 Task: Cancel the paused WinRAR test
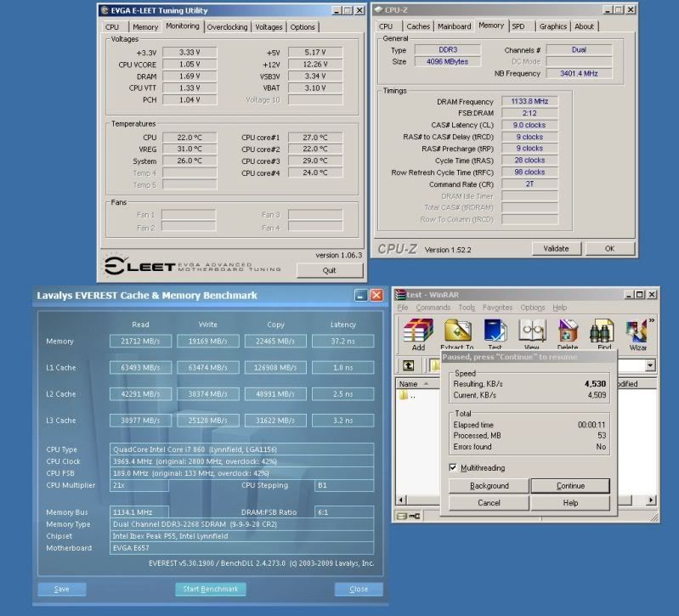coord(489,503)
